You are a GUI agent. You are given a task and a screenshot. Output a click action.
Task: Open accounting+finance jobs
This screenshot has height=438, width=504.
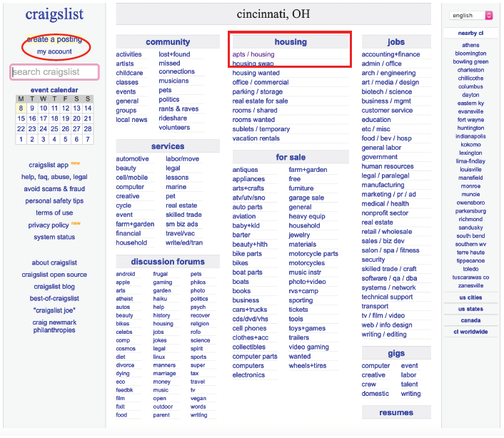tap(390, 54)
